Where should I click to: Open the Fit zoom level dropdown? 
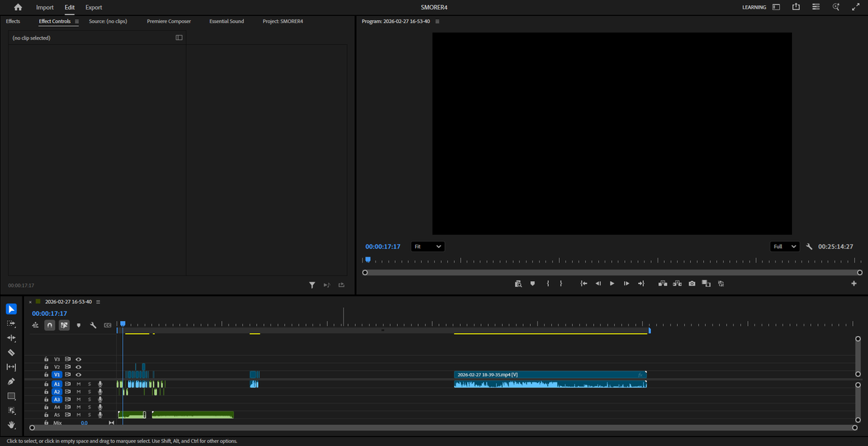point(427,246)
